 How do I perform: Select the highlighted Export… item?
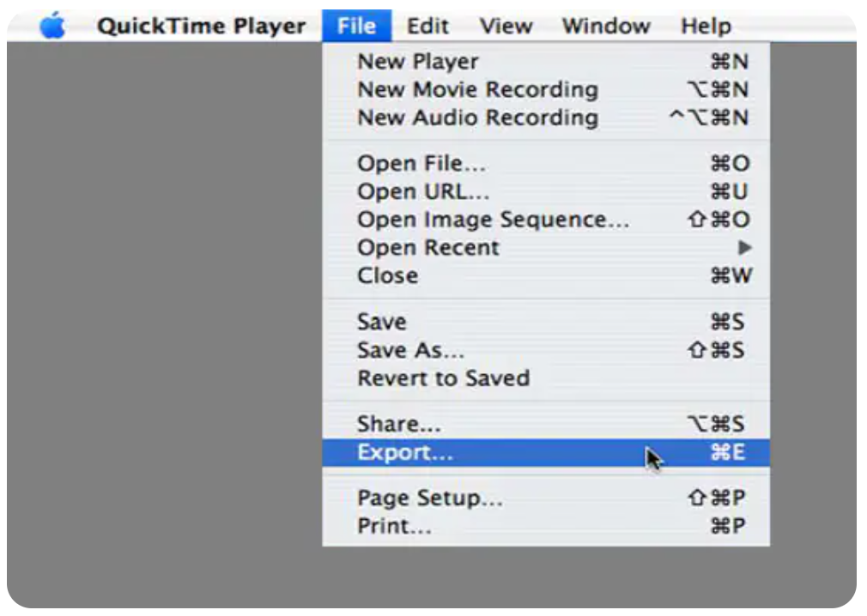(x=546, y=452)
